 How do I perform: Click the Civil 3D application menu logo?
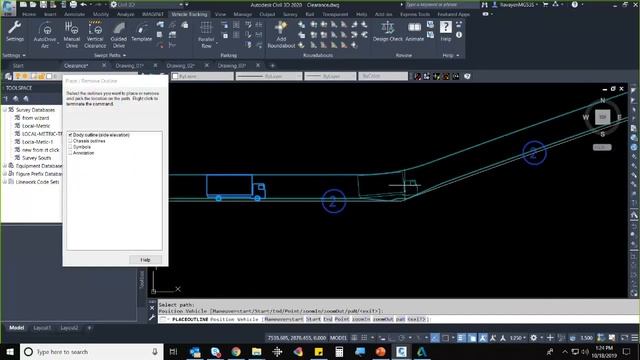[8, 7]
